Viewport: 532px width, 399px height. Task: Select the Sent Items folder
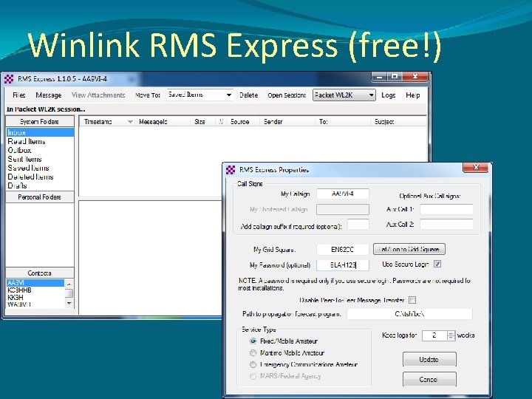pyautogui.click(x=24, y=159)
